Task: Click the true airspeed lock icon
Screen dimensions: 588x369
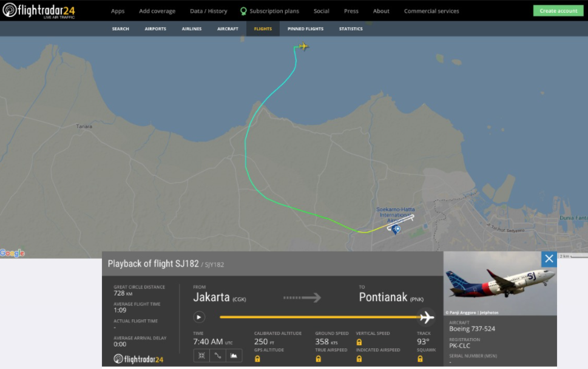Action: click(318, 359)
